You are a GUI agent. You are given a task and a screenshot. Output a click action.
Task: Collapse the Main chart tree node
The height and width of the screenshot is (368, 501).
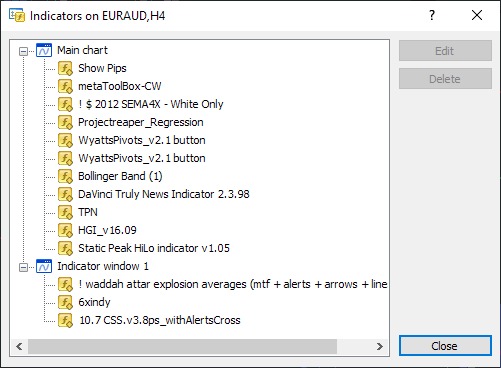23,51
